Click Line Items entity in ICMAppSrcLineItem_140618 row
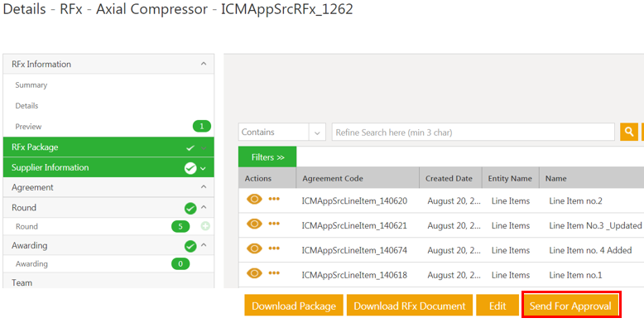644x323 pixels. point(511,275)
